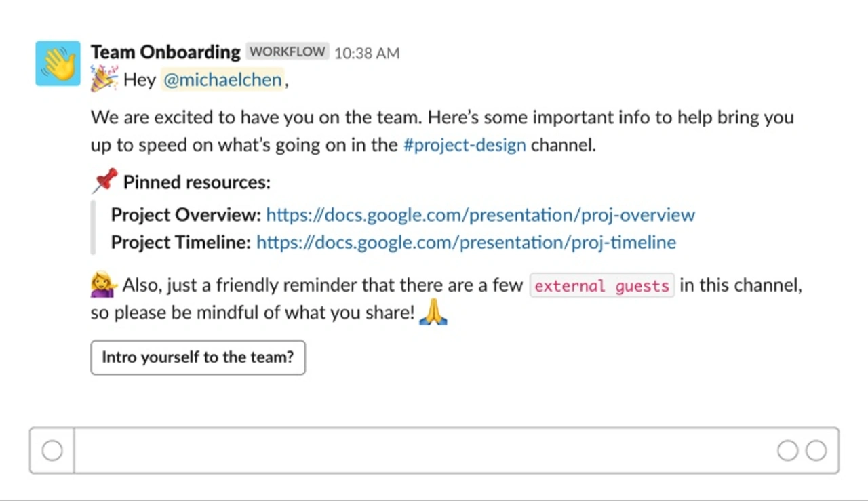The width and height of the screenshot is (868, 501).
Task: Click the 10:38 AM message timestamp
Action: tap(367, 53)
